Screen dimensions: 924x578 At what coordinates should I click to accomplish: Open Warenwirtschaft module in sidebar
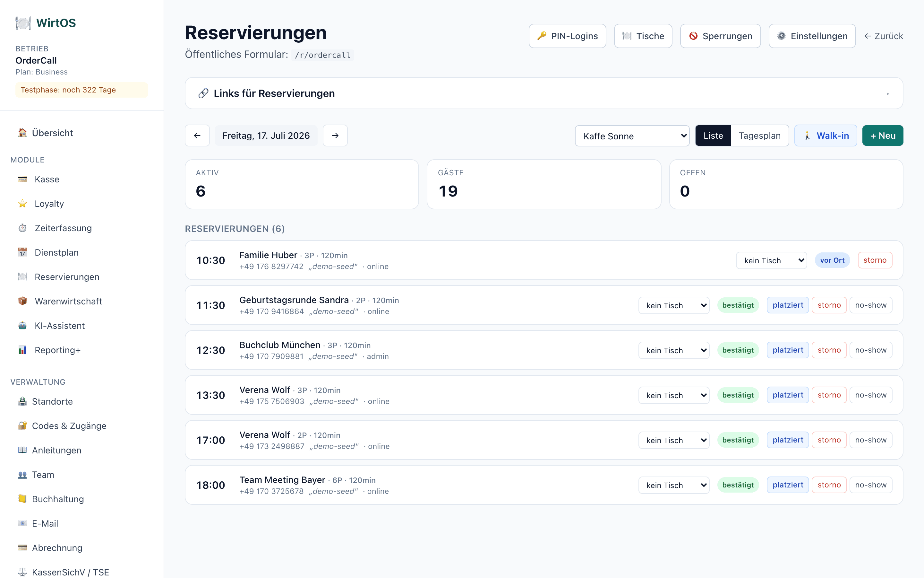[x=82, y=301]
